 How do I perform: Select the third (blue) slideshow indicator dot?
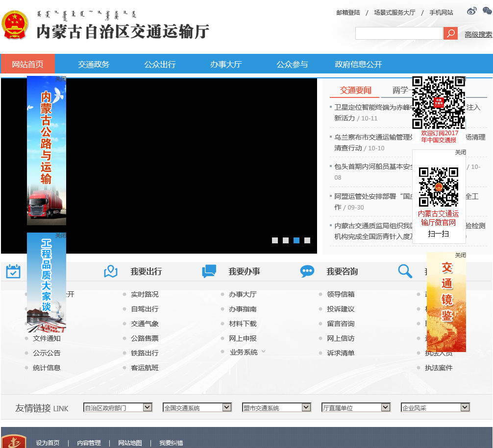[x=296, y=240]
